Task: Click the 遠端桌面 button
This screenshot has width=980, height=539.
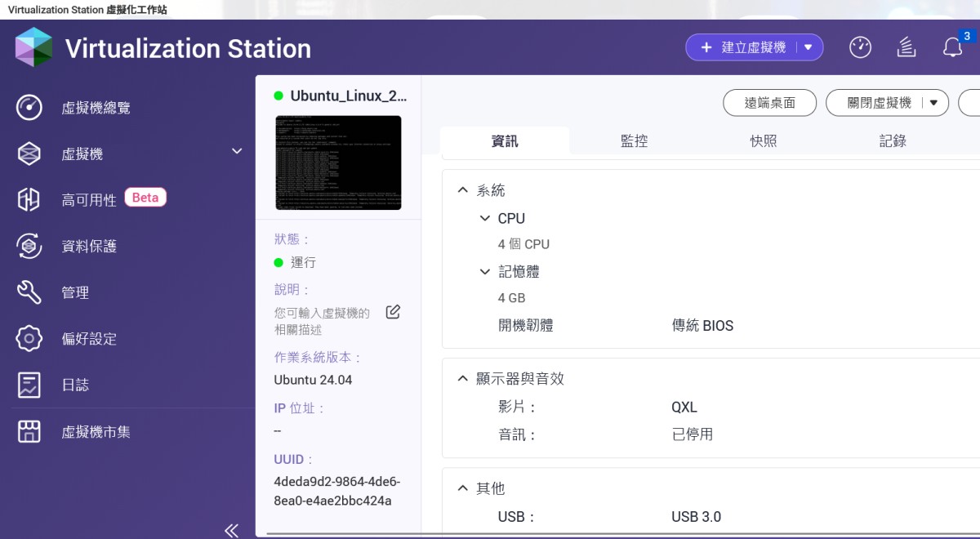Action: tap(769, 103)
